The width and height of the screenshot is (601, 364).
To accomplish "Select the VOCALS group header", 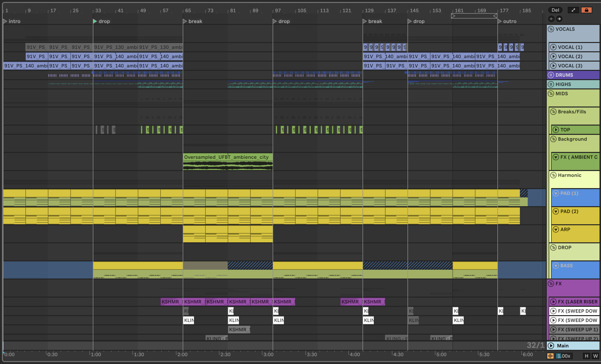I will tap(573, 33).
